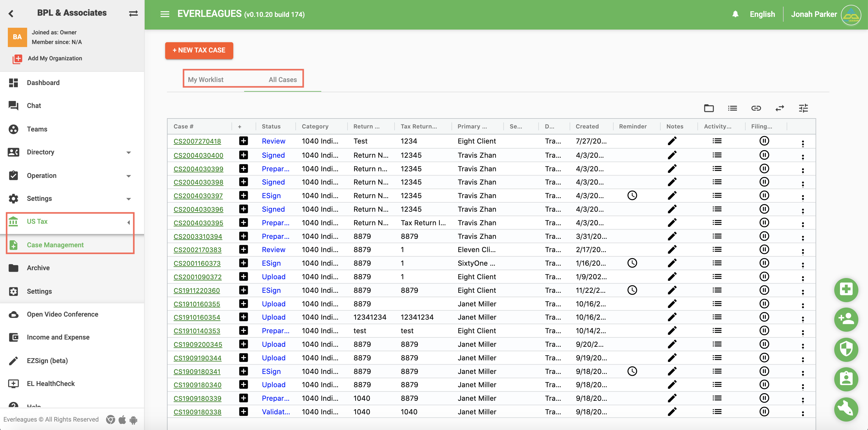The height and width of the screenshot is (430, 868).
Task: Edit notes pencil for case CS2007270418
Action: [672, 141]
